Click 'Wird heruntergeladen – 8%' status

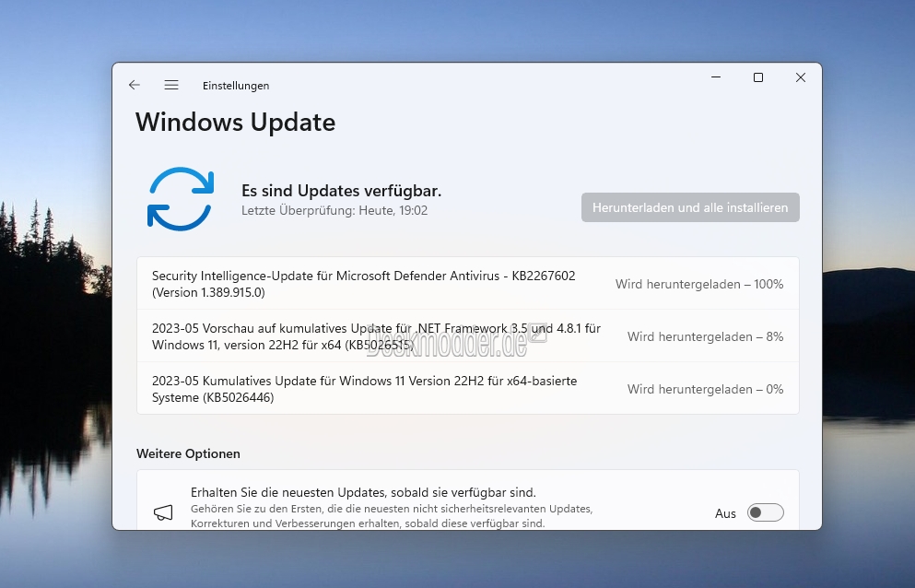705,337
